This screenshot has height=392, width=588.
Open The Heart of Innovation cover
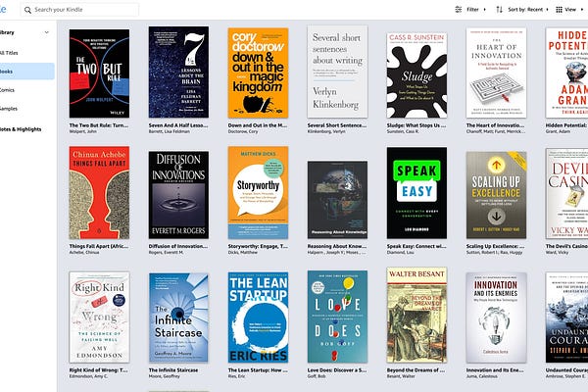pos(496,73)
